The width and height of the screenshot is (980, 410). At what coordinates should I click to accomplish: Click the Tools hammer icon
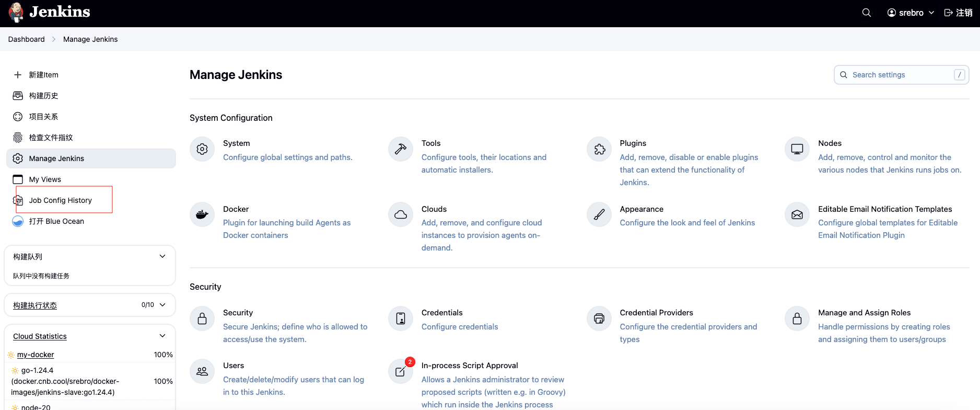401,149
